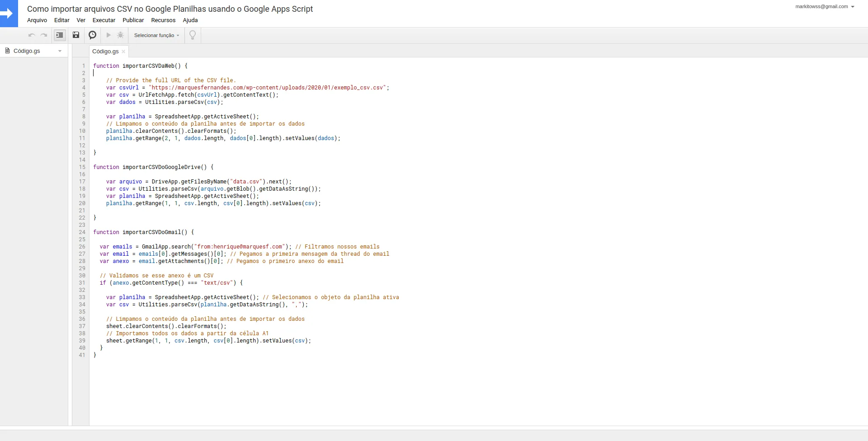Open current project triggers clock icon
This screenshot has height=441, width=868.
[x=92, y=35]
